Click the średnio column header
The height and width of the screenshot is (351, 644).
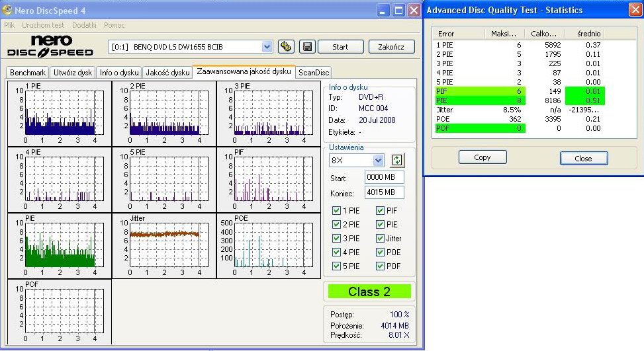pos(584,34)
